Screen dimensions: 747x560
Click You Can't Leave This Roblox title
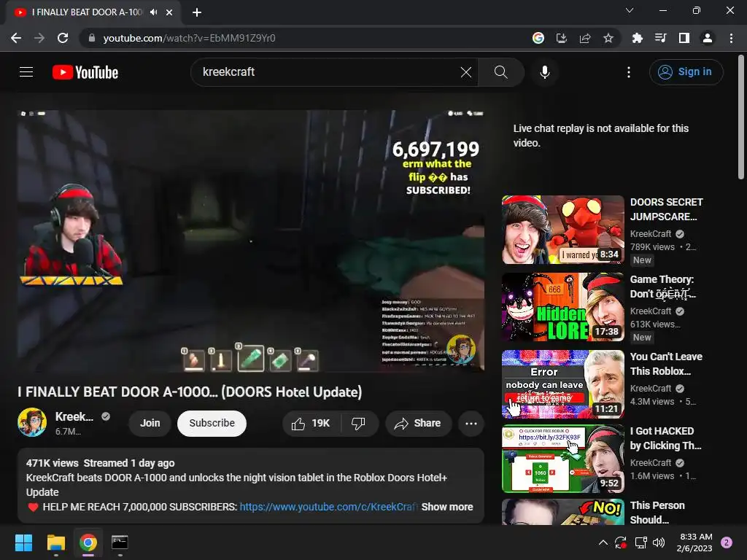pos(666,364)
